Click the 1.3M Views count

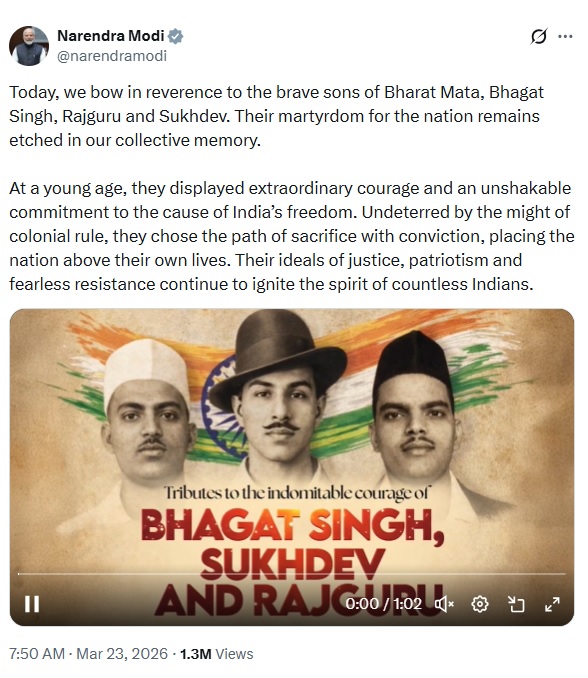click(217, 653)
